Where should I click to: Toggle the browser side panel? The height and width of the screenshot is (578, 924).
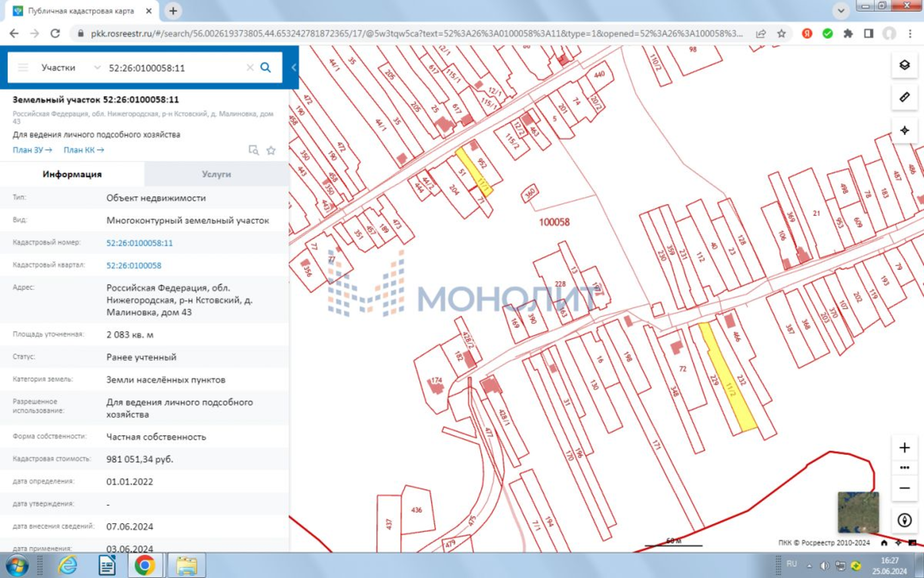point(869,34)
